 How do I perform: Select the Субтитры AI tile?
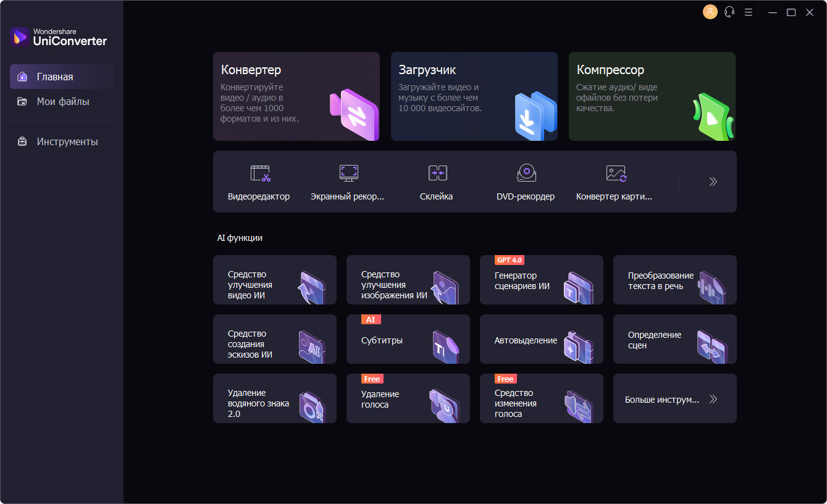click(x=408, y=339)
